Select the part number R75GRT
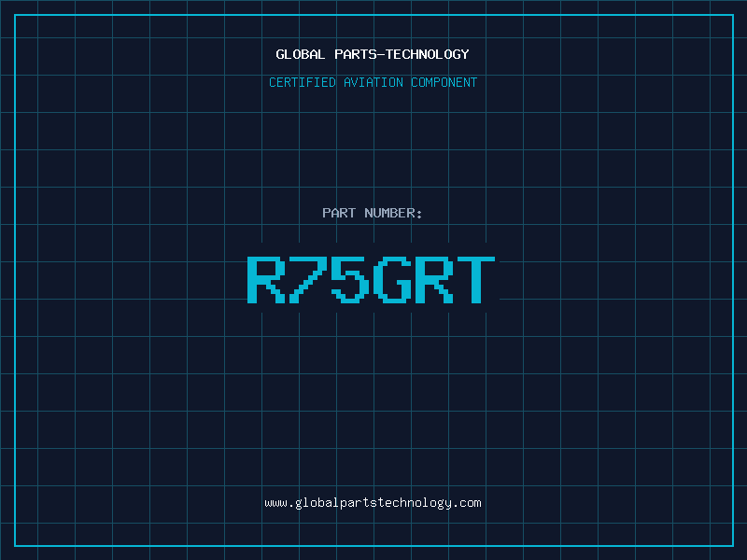The height and width of the screenshot is (560, 747). click(x=371, y=279)
